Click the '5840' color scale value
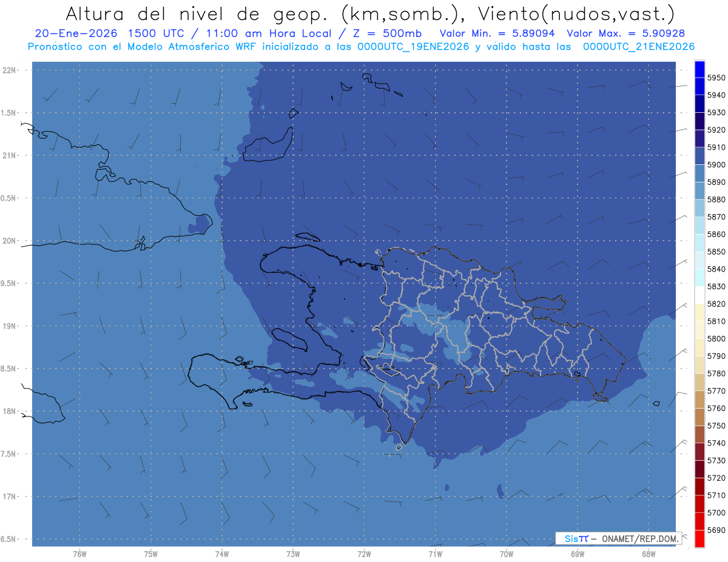Viewport: 728px width, 562px height. 716,269
